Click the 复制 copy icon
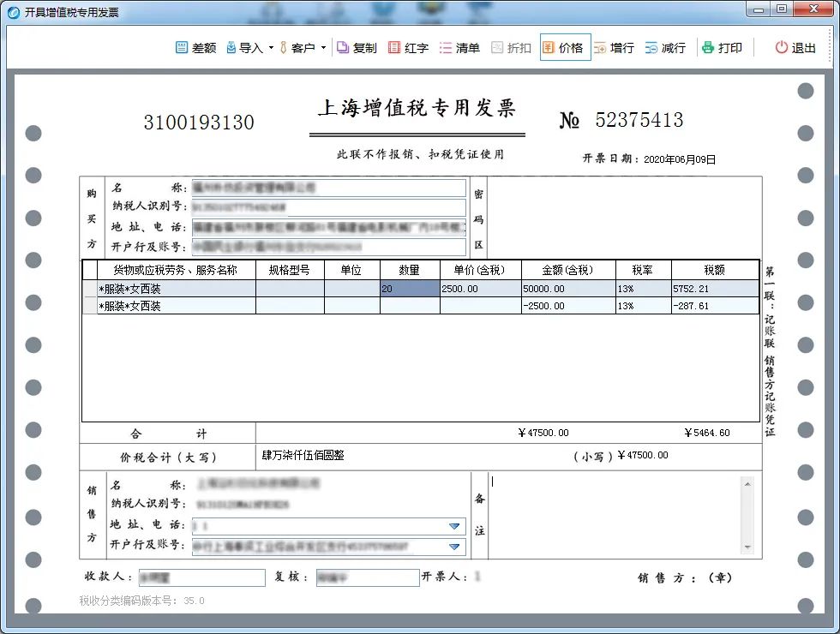 [343, 48]
